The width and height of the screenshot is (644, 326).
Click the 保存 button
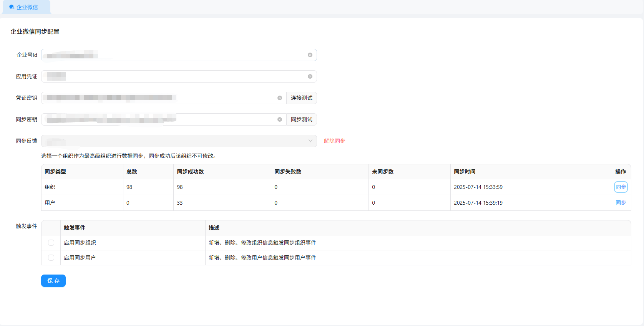click(x=53, y=281)
